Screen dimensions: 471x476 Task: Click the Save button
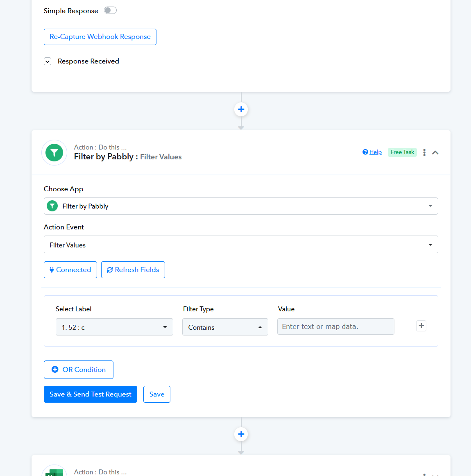click(156, 394)
